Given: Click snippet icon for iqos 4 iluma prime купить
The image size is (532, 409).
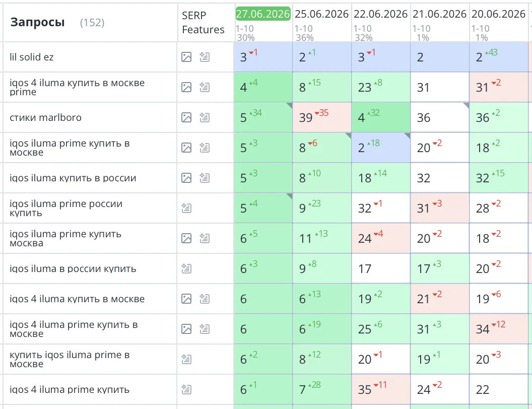Looking at the screenshot, I should point(186,389).
